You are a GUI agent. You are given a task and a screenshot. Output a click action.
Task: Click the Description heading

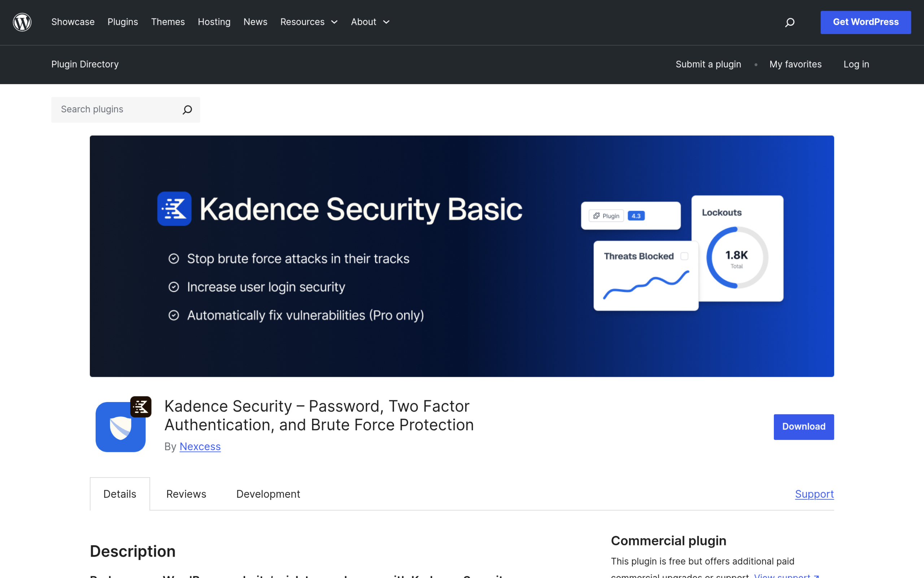(x=132, y=551)
